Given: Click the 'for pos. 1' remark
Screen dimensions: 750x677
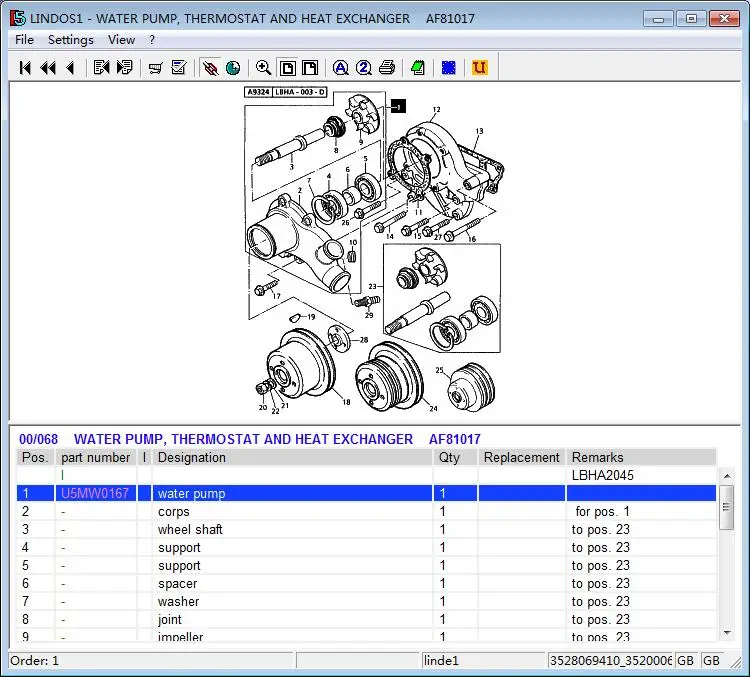Looking at the screenshot, I should coord(602,511).
